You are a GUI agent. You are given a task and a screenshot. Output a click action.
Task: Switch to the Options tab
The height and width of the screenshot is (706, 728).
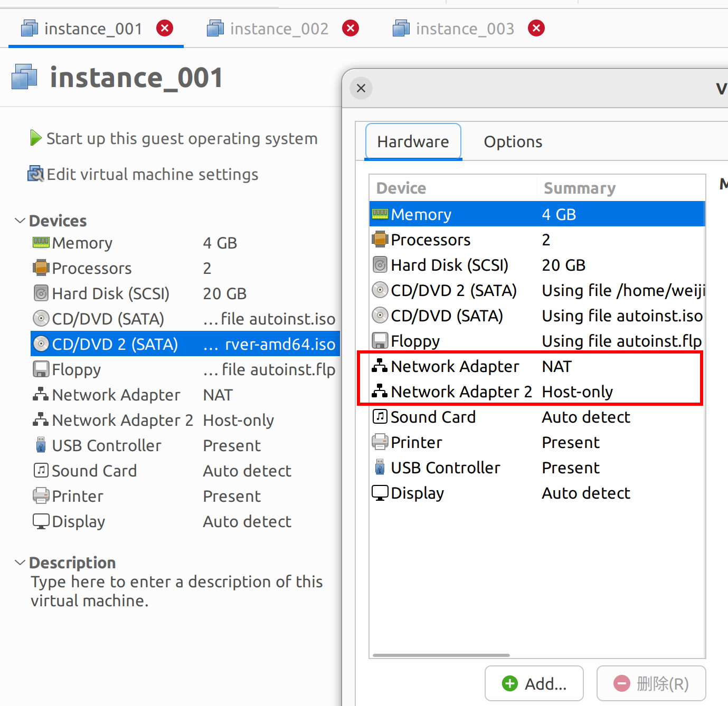(513, 142)
